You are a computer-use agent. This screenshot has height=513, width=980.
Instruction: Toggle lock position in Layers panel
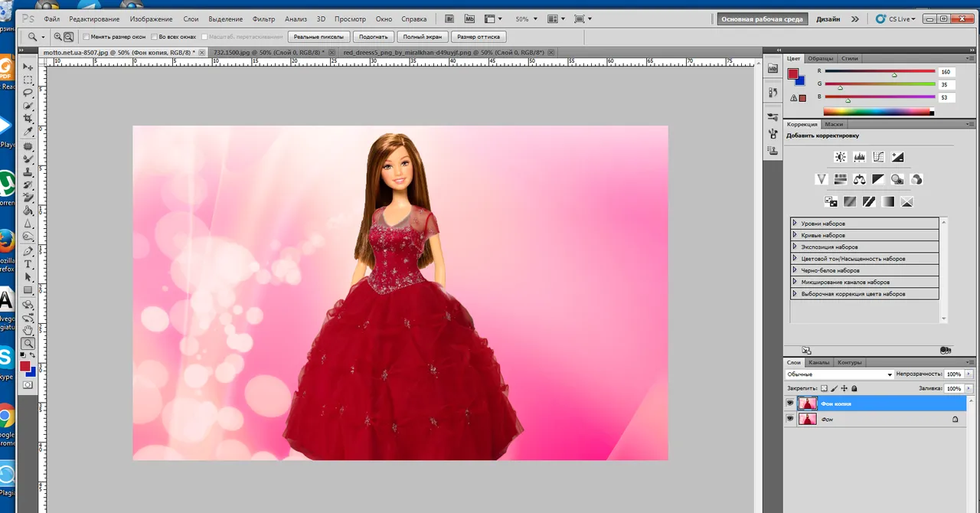[843, 389]
